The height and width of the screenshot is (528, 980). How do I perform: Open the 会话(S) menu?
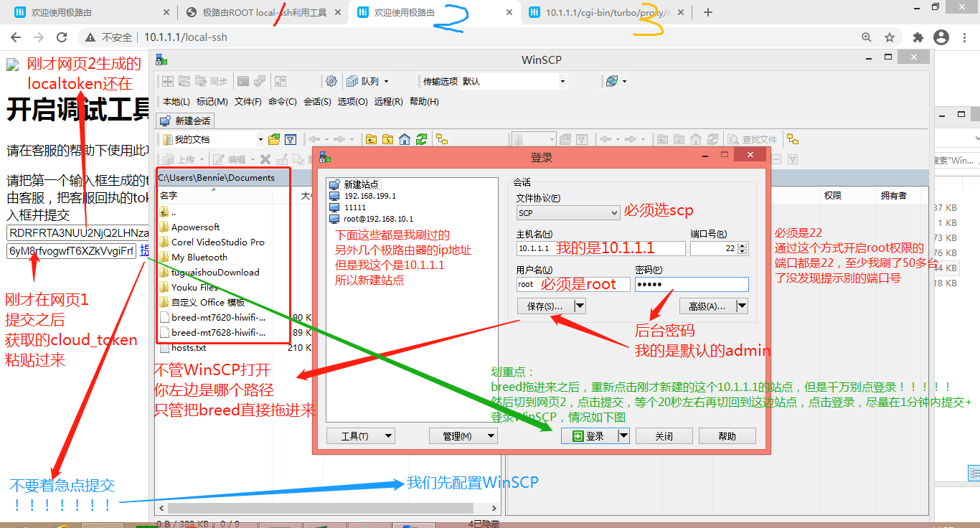(x=317, y=102)
